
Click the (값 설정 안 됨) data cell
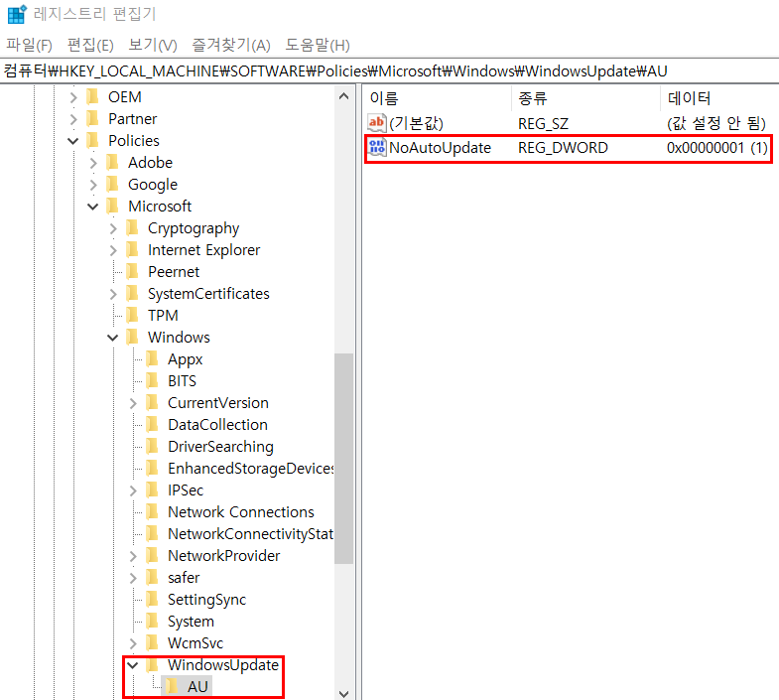pyautogui.click(x=715, y=123)
